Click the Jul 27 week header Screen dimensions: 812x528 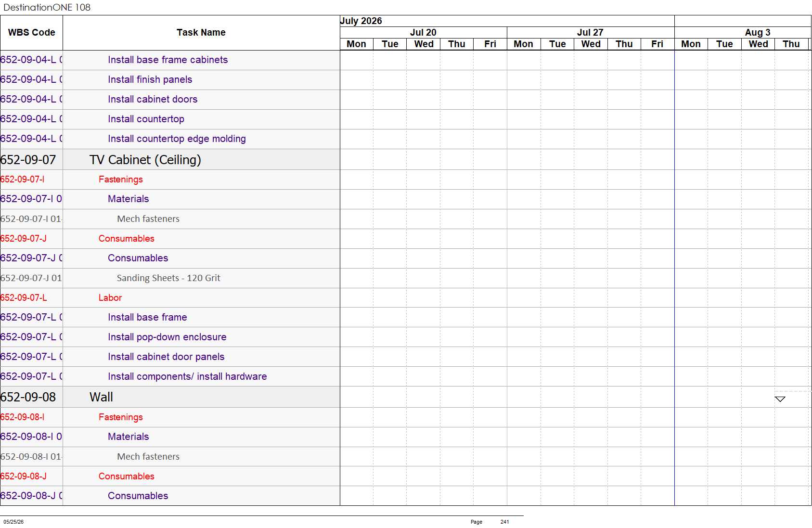coord(591,32)
